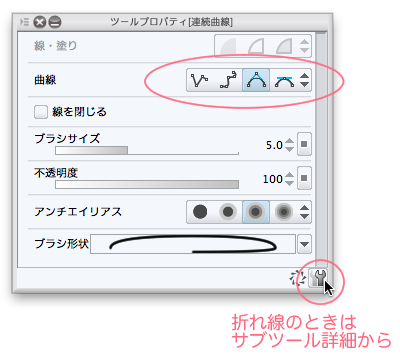Viewport: 400px width, 360px height.
Task: Enable the 線を閉じる checkbox
Action: coord(41,112)
